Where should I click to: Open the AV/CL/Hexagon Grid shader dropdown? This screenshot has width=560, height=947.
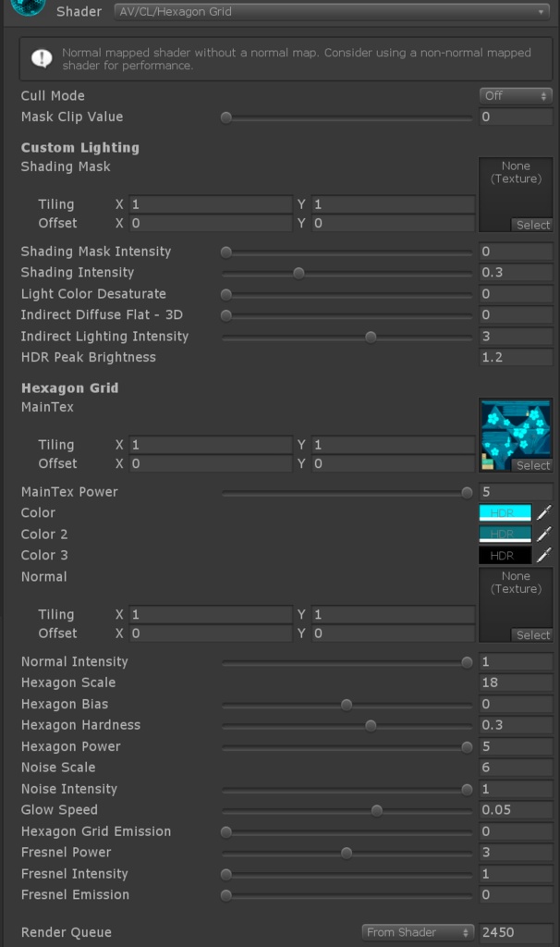click(333, 11)
